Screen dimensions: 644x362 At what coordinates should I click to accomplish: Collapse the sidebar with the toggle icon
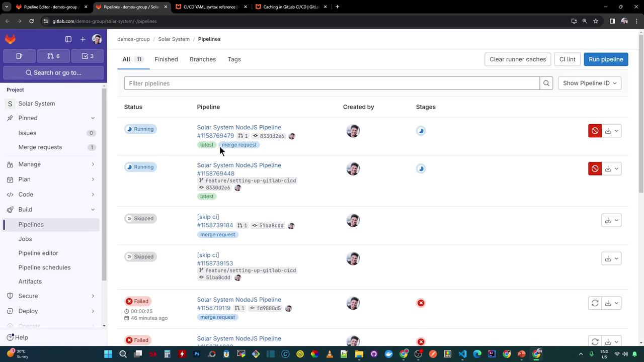pos(68,39)
